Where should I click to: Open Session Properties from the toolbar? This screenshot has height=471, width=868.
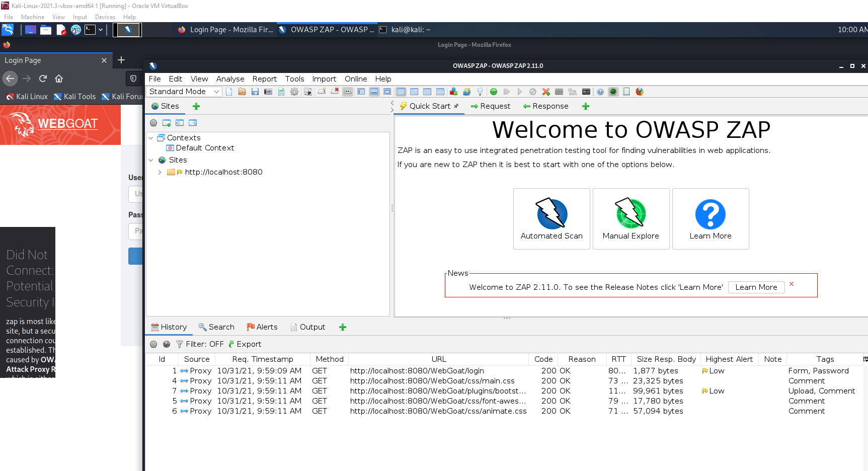tap(281, 92)
